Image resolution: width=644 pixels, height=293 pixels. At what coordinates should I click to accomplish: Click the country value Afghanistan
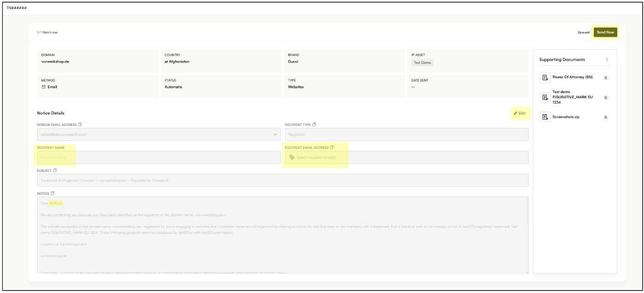tap(180, 62)
